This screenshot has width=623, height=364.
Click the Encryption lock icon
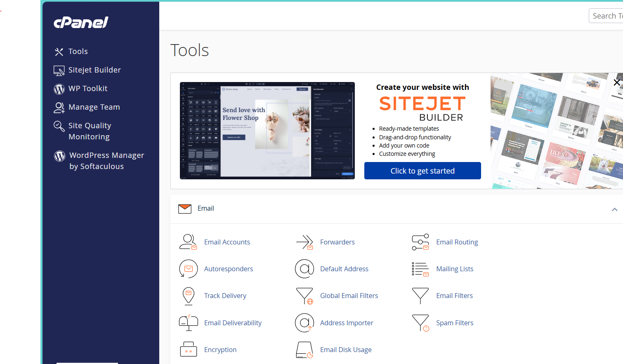pyautogui.click(x=189, y=349)
